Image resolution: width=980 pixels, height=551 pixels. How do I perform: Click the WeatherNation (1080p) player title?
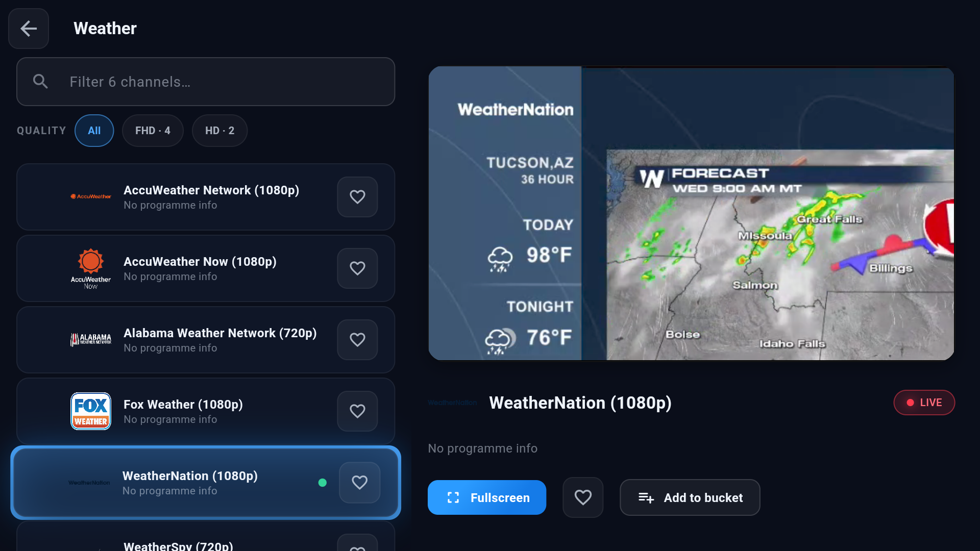tap(580, 403)
